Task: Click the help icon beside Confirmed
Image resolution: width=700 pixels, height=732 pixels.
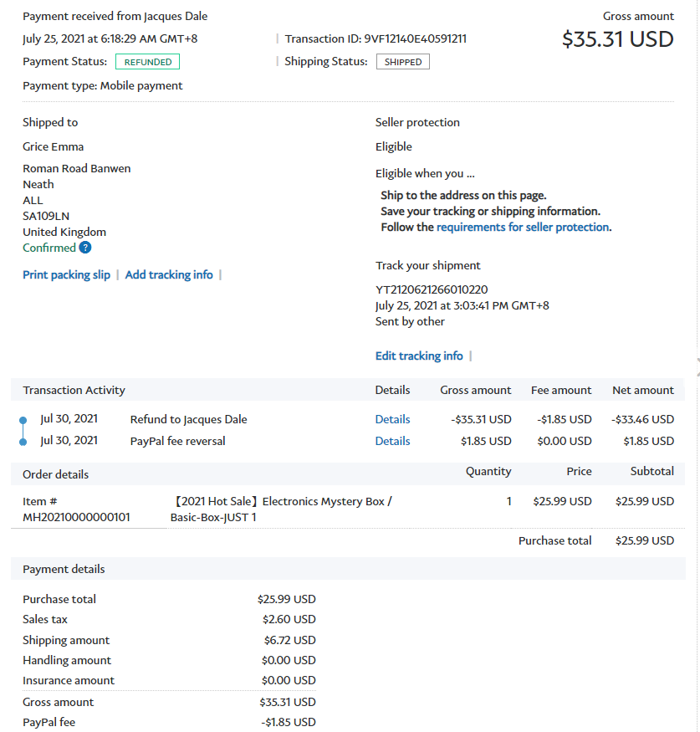Action: (x=85, y=248)
